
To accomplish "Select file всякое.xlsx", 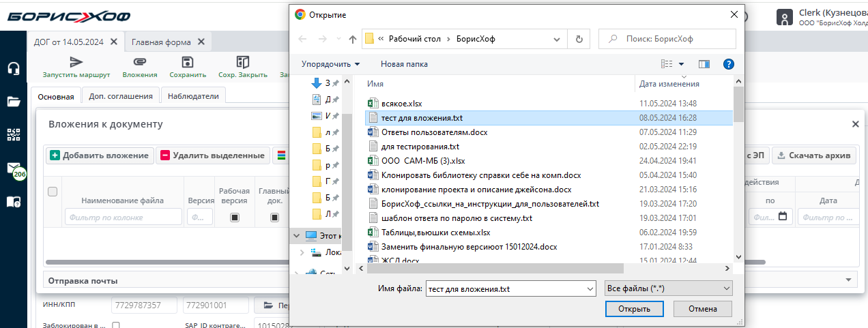I will click(401, 104).
